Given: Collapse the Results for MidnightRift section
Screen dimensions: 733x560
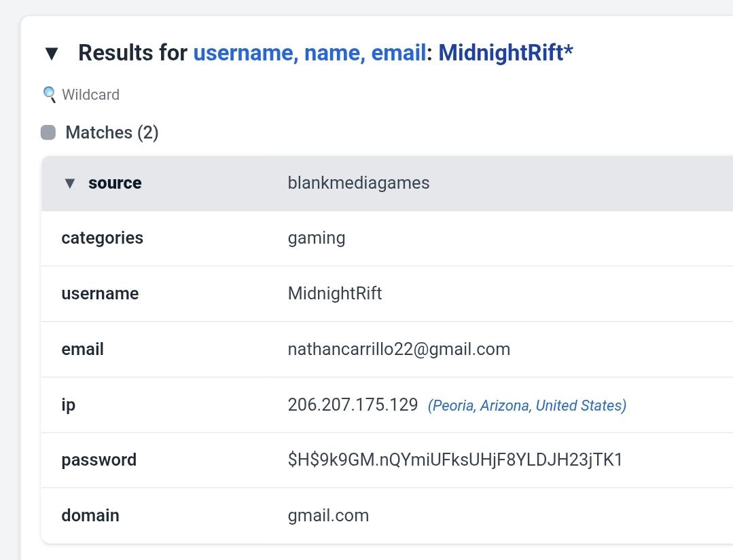Looking at the screenshot, I should pyautogui.click(x=52, y=53).
